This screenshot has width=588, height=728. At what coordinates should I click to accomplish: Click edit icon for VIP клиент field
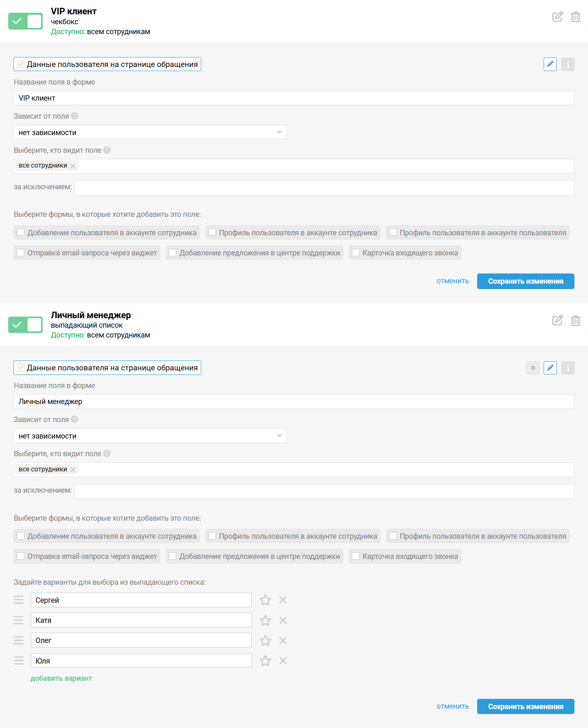(557, 17)
